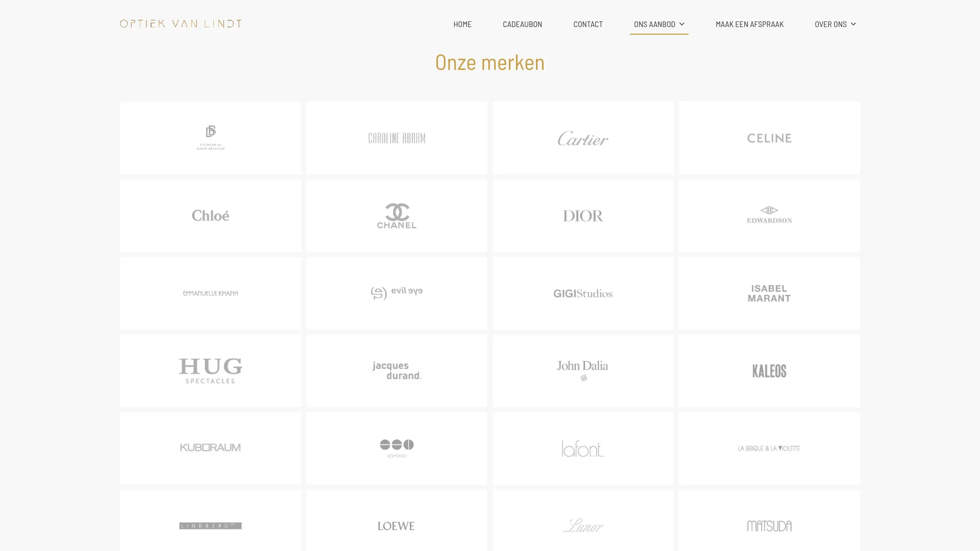980x551 pixels.
Task: Click Maak een afspraak link
Action: pos(749,24)
